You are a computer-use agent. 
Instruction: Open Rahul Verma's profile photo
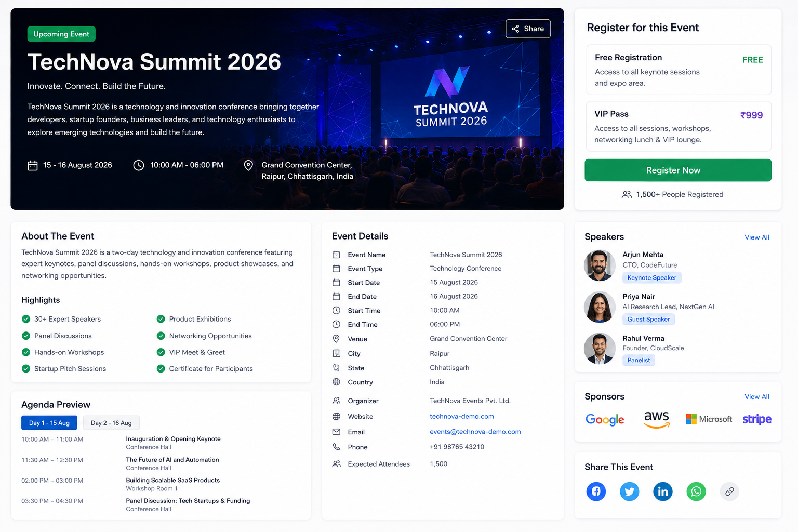600,349
